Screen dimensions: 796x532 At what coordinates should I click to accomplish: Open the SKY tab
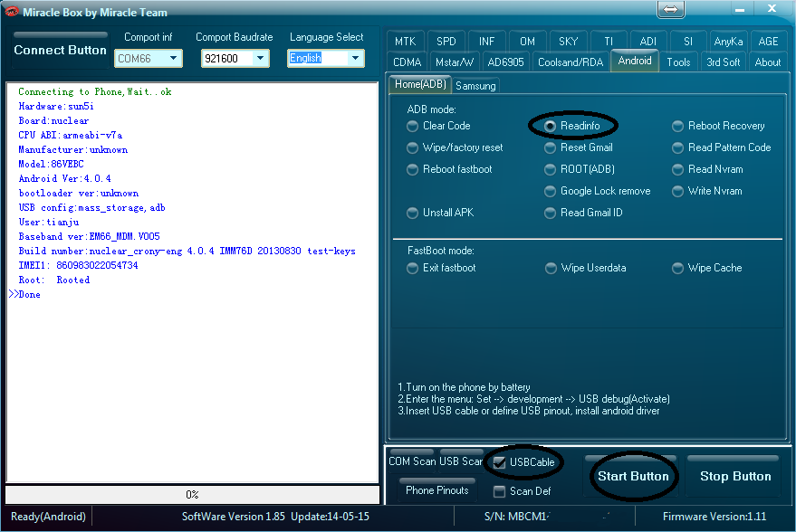568,42
